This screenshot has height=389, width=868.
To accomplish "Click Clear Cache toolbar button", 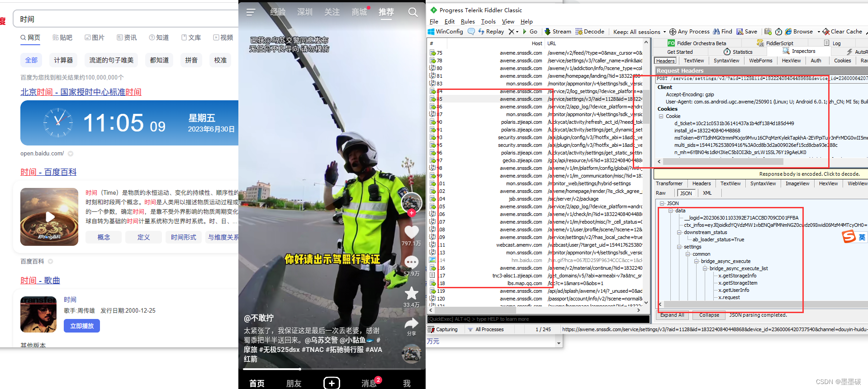I will click(x=842, y=32).
